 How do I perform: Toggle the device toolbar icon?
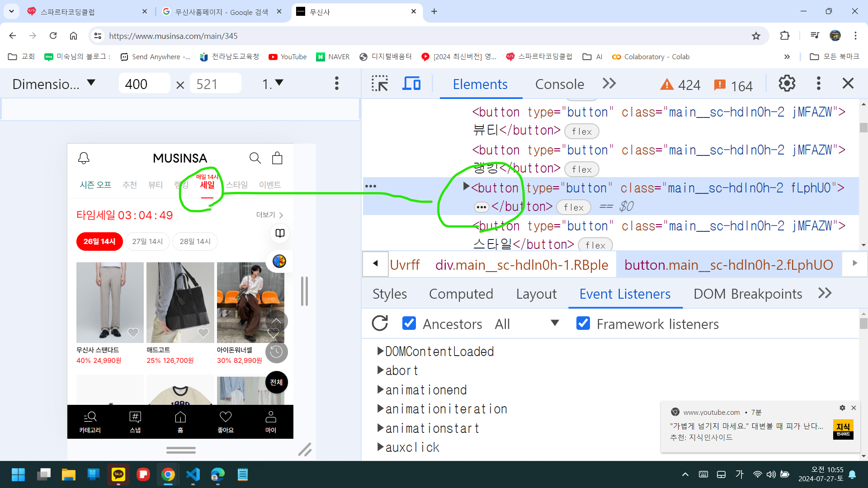(x=411, y=84)
